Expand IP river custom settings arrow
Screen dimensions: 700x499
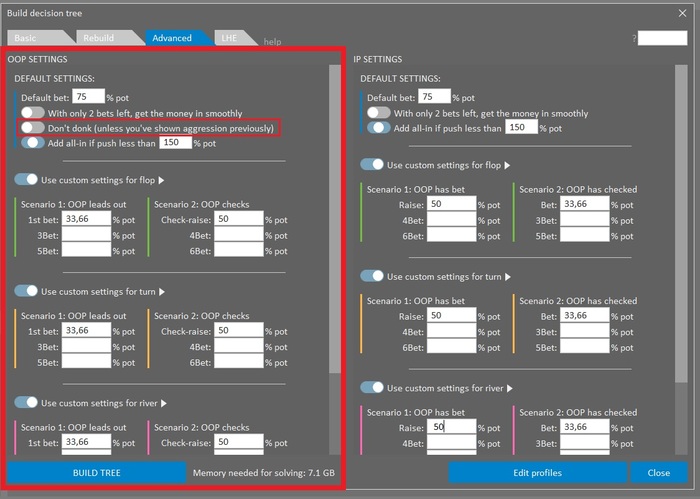point(510,388)
